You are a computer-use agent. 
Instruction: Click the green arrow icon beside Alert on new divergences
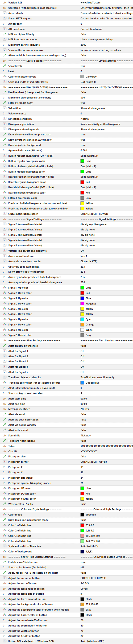point(4,346)
